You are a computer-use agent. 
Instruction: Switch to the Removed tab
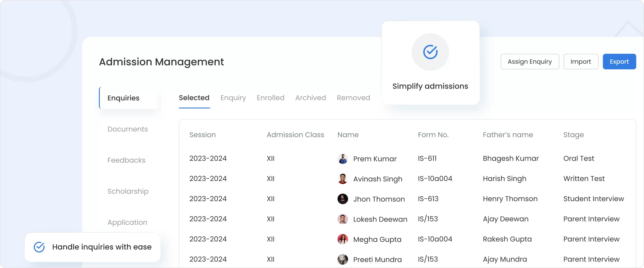point(353,98)
